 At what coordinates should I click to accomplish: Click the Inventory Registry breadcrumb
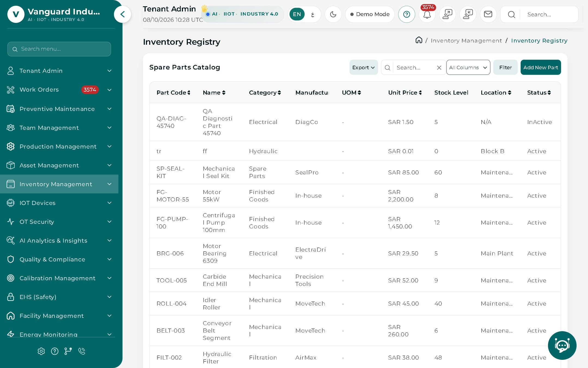click(x=539, y=41)
